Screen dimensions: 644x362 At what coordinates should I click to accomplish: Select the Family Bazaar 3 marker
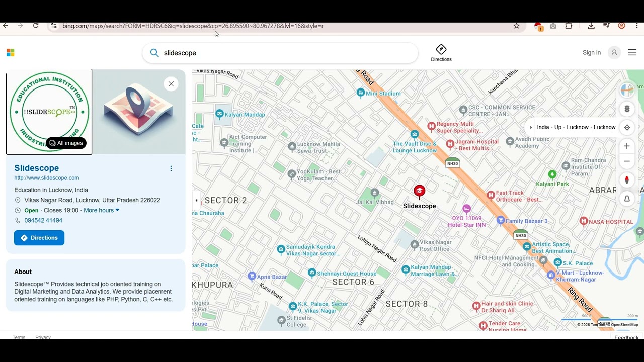pos(500,220)
